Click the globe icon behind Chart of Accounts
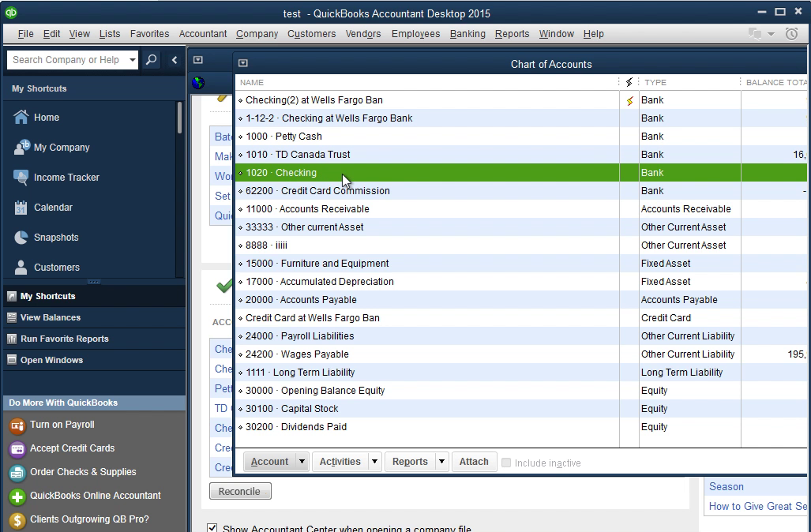Screen dimensions: 811x532 [x=198, y=83]
